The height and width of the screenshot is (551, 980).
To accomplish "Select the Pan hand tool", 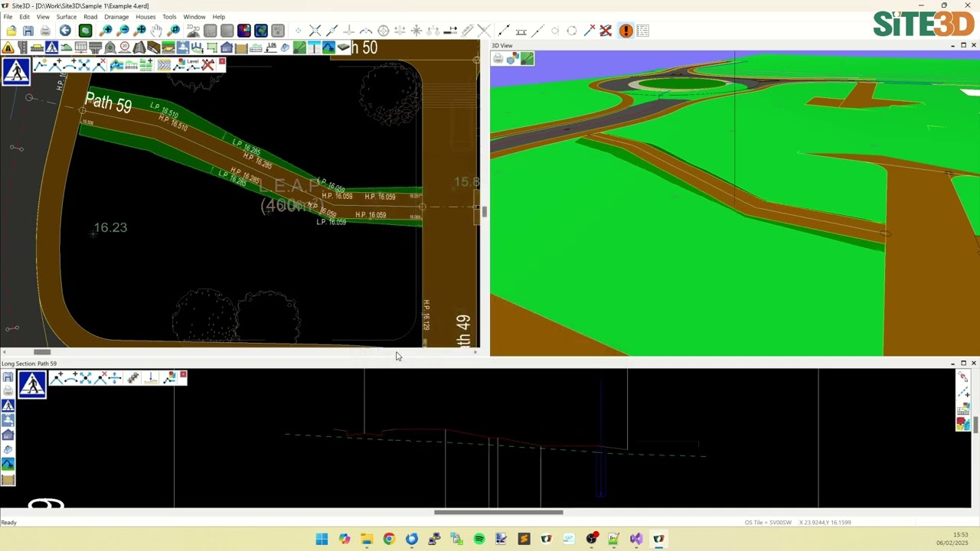I will 156,31.
